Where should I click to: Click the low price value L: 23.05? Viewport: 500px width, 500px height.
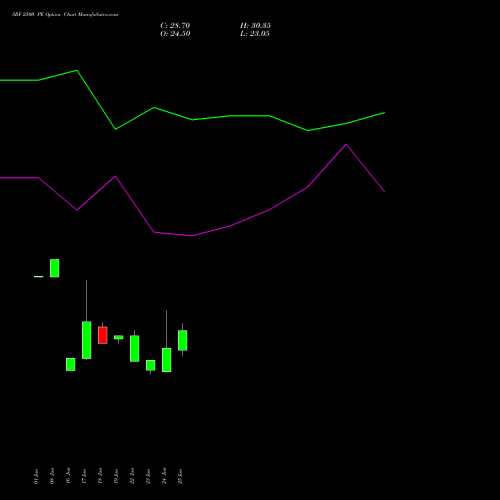click(255, 34)
